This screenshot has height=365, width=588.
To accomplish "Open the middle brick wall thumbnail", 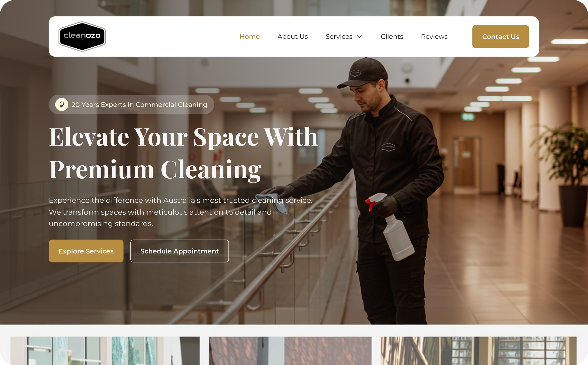I will pos(290,351).
